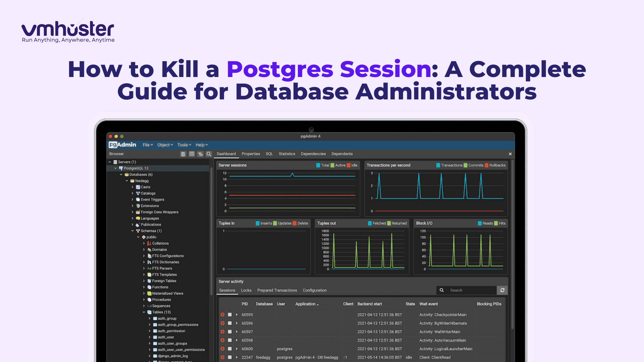Expand session details arrow for PID 60600
The image size is (644, 362).
236,349
